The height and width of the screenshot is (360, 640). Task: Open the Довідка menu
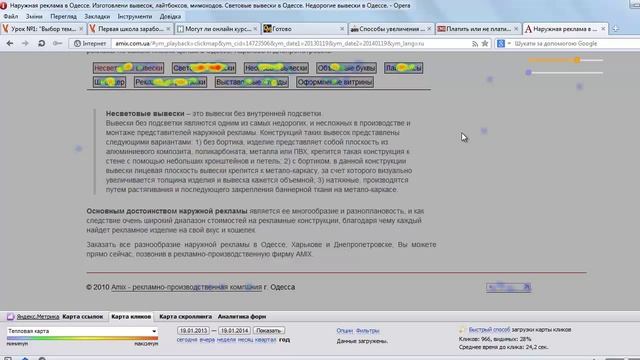tap(170, 16)
